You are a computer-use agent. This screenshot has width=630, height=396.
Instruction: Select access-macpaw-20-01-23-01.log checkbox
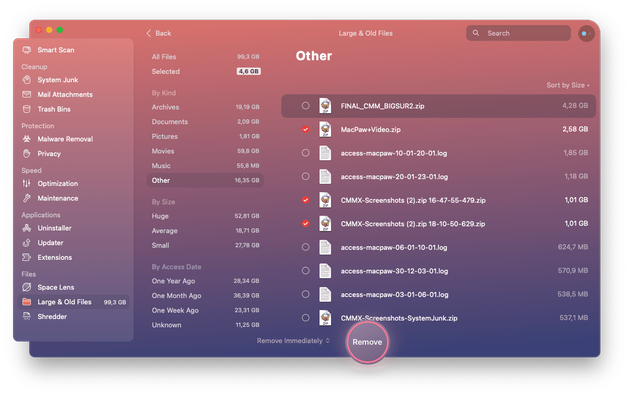[306, 176]
